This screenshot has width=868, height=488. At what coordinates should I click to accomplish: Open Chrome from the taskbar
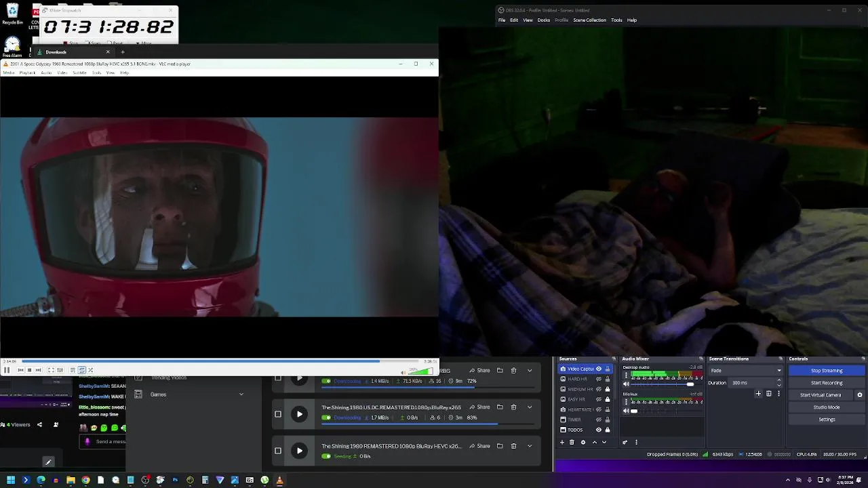point(85,480)
